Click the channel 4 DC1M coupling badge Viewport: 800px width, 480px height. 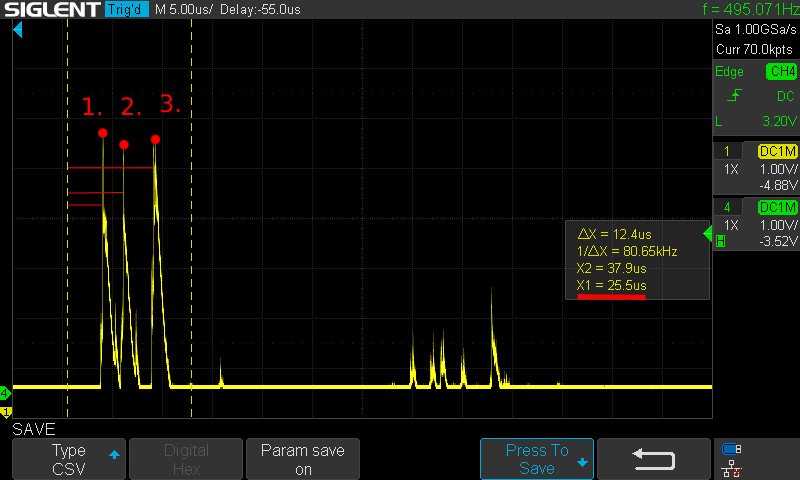pos(778,208)
